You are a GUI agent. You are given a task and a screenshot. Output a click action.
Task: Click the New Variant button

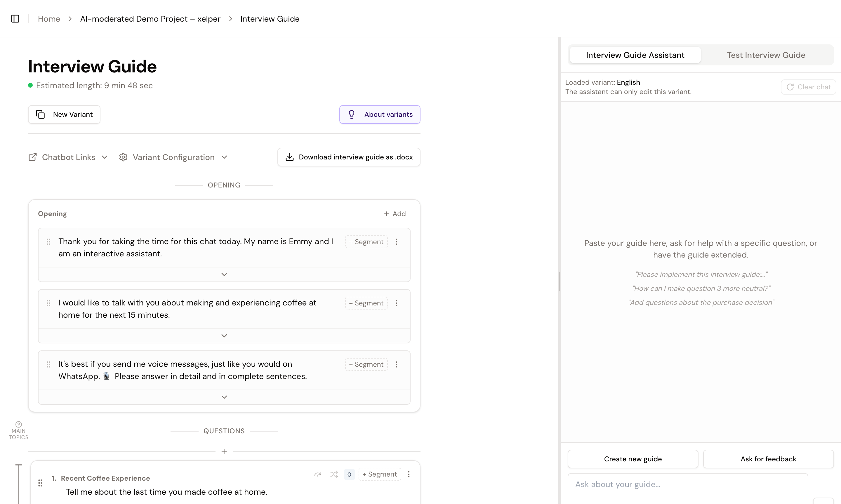[64, 114]
